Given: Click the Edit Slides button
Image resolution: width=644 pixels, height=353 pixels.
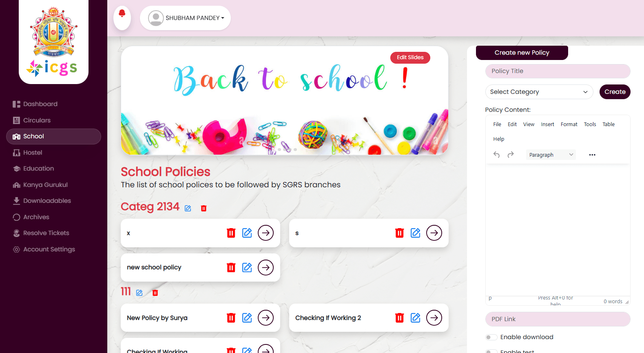Looking at the screenshot, I should [x=410, y=58].
